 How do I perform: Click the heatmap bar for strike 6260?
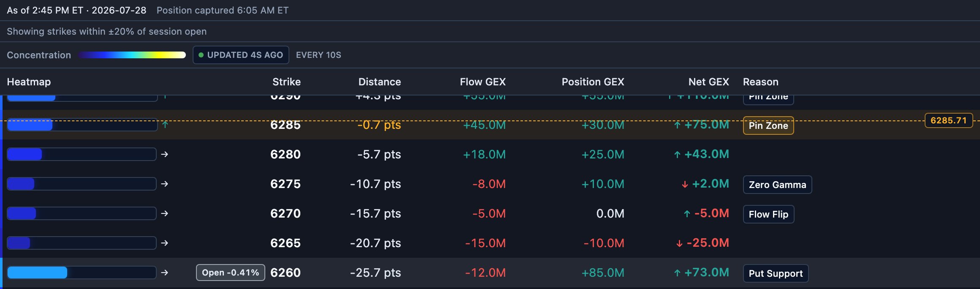82,273
